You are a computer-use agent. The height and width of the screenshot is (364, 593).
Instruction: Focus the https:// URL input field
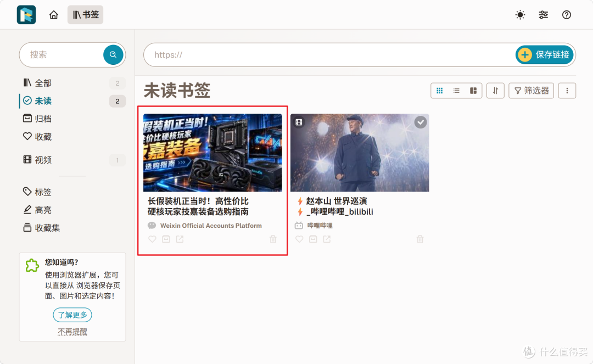[x=329, y=55]
